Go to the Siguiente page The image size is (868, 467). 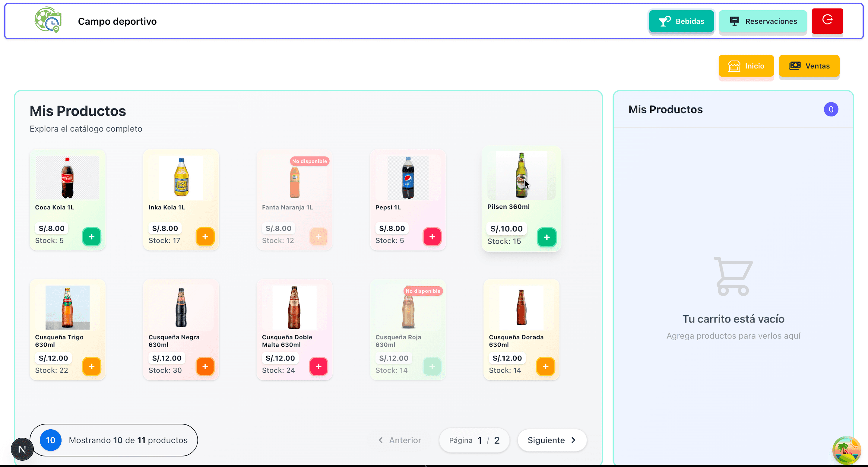[552, 440]
